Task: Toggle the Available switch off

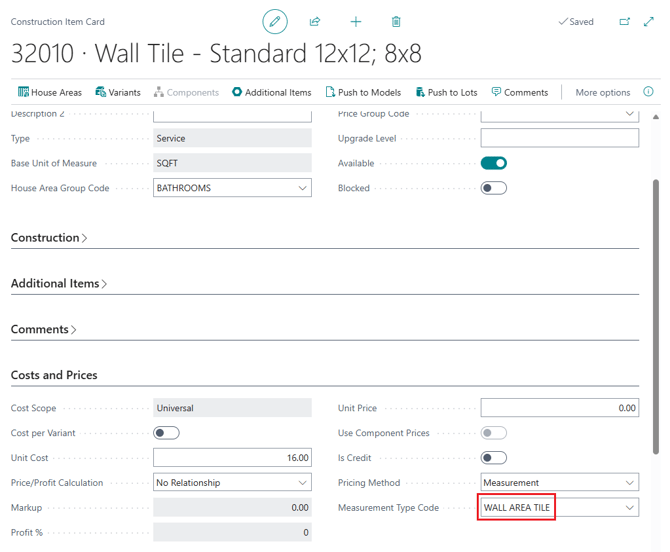Action: coord(494,163)
